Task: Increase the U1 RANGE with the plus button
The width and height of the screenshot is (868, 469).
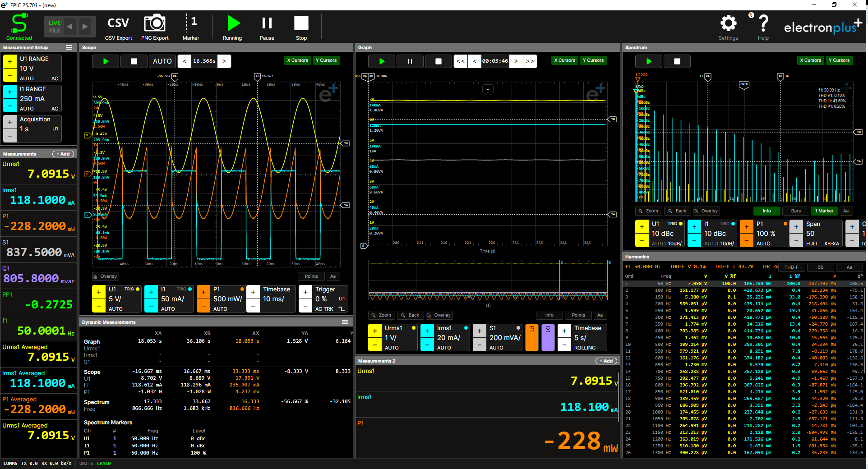Action: 10,62
